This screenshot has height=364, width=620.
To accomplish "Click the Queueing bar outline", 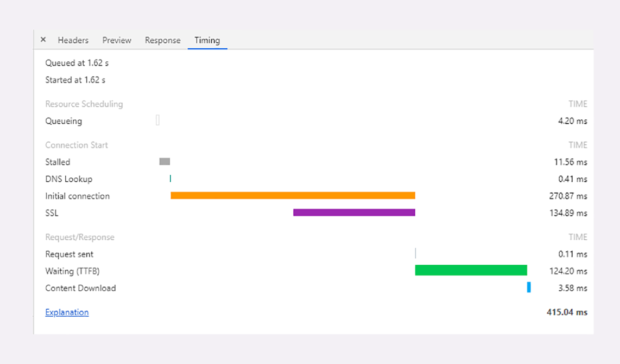I will 157,120.
